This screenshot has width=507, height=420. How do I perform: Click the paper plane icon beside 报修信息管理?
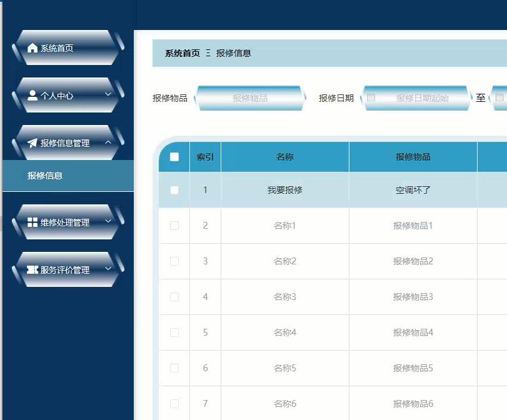click(x=33, y=143)
